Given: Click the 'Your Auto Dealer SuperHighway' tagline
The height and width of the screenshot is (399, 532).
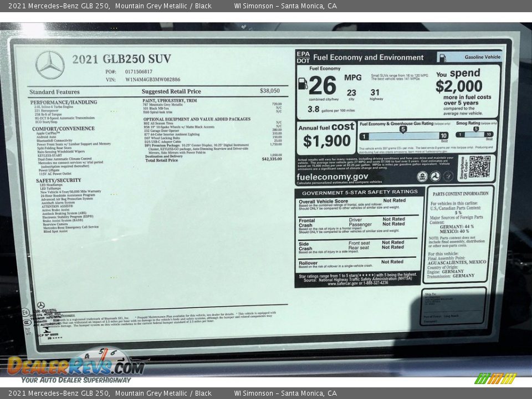Looking at the screenshot, I should [x=76, y=380].
